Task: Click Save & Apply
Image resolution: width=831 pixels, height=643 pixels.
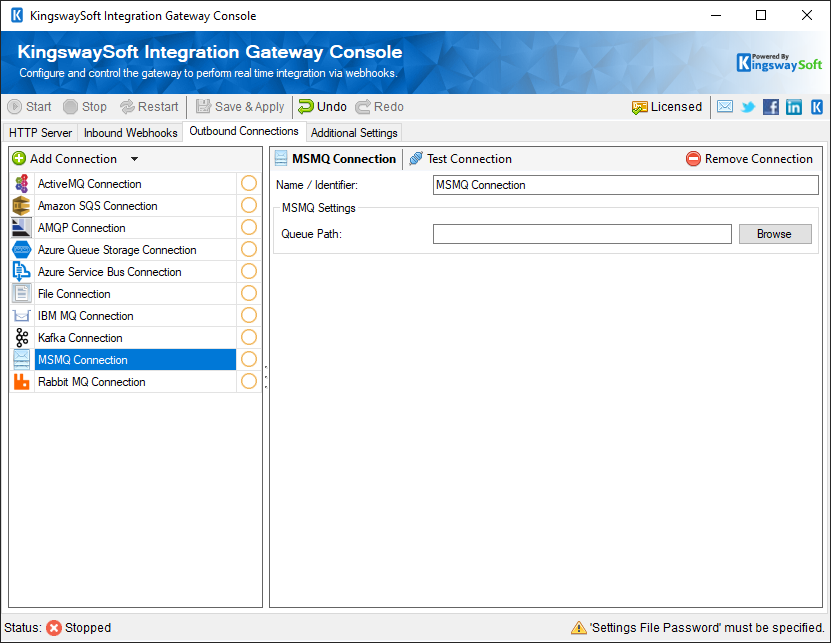Action: point(240,107)
